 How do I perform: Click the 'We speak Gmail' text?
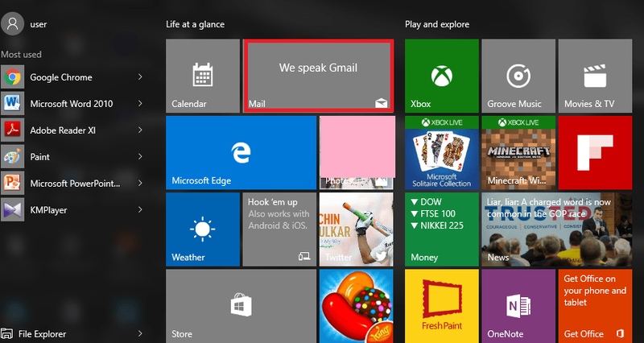(x=318, y=68)
